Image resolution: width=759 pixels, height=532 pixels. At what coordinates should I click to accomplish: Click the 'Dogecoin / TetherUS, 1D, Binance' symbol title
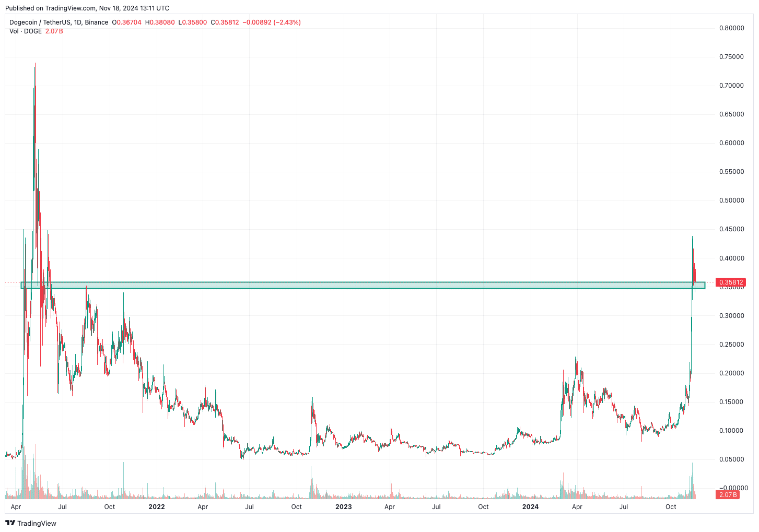59,22
